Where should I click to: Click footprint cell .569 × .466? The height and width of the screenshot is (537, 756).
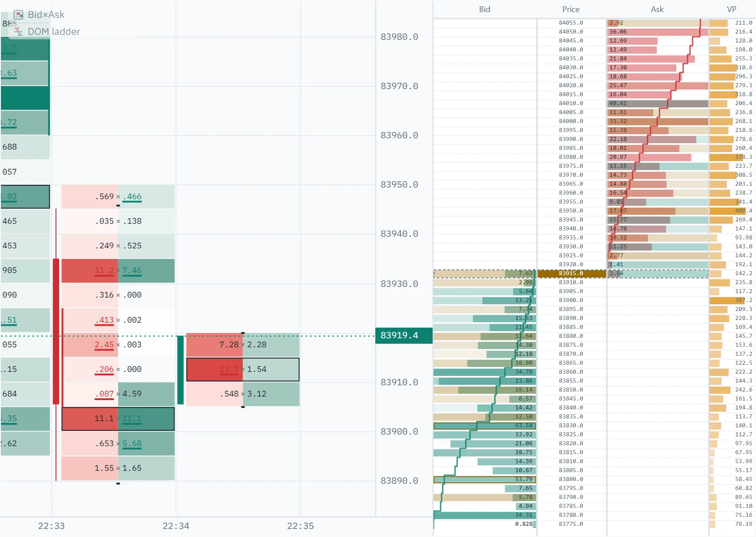[x=118, y=197]
